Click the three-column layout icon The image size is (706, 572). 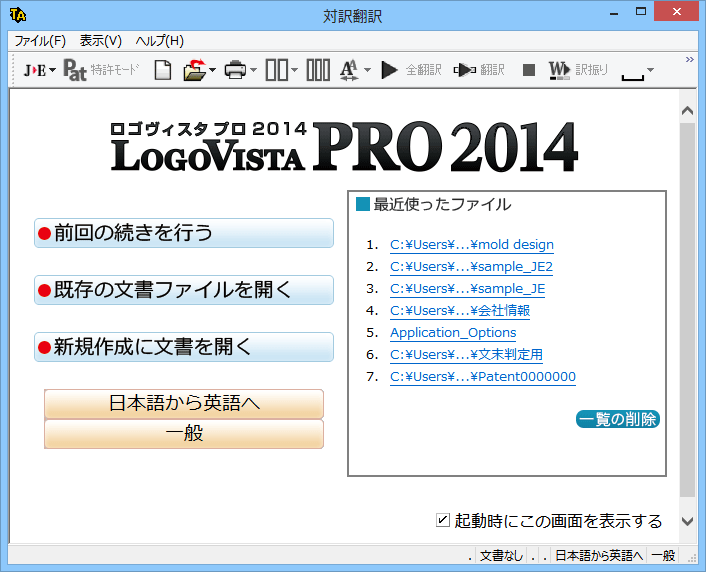point(318,70)
